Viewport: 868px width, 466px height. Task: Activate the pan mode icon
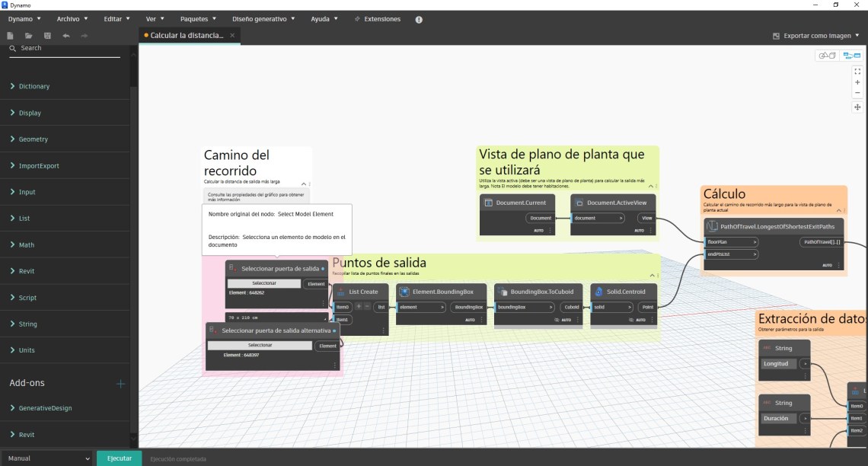pyautogui.click(x=857, y=107)
